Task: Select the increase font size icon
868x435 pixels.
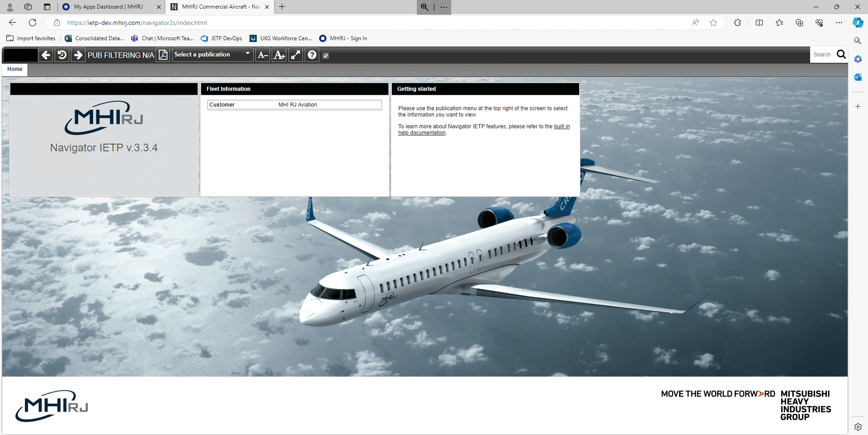Action: pyautogui.click(x=279, y=55)
